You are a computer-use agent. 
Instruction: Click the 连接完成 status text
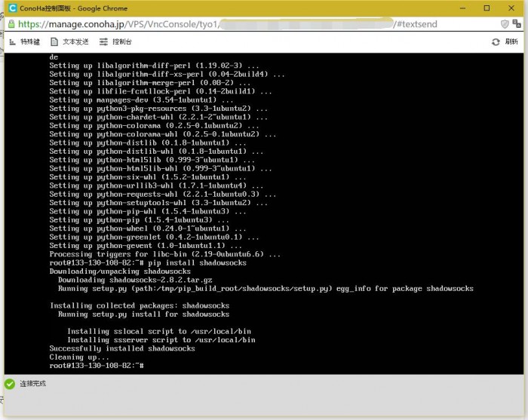point(33,384)
